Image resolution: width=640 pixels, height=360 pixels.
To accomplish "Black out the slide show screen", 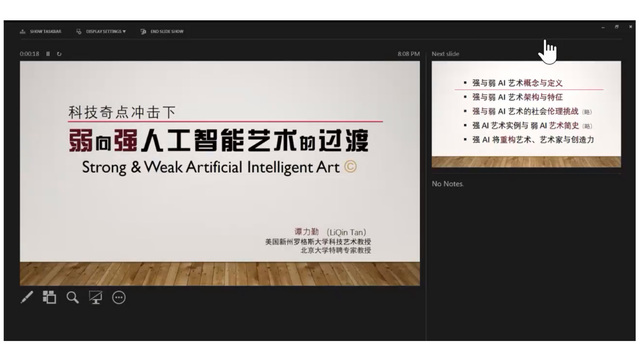I will pos(96,297).
